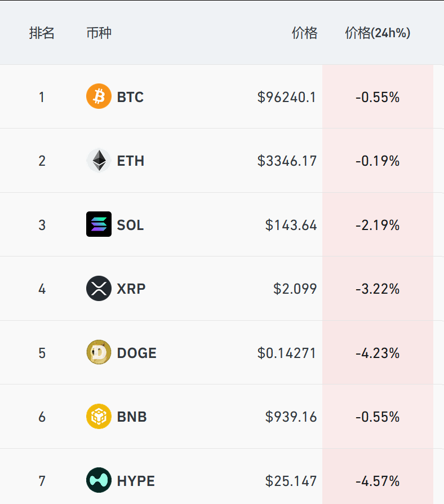This screenshot has height=504, width=444.
Task: Click the XRP coin icon
Action: (x=99, y=289)
